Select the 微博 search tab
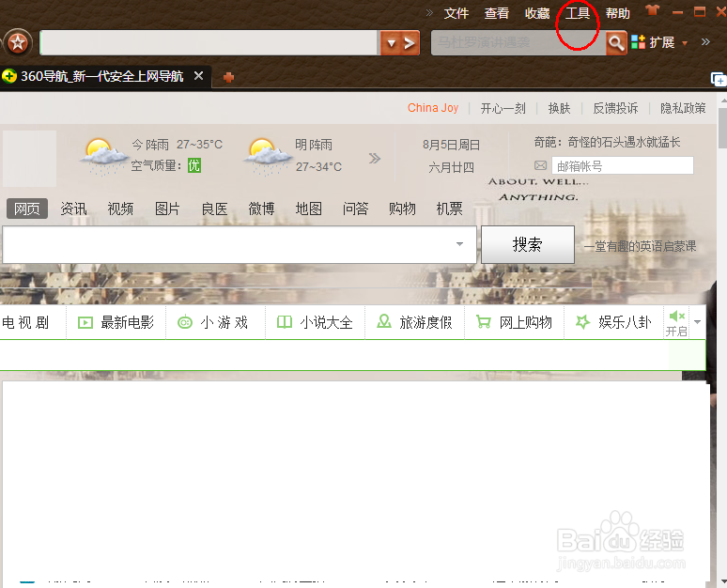Screen dimensions: 727x588 point(261,209)
